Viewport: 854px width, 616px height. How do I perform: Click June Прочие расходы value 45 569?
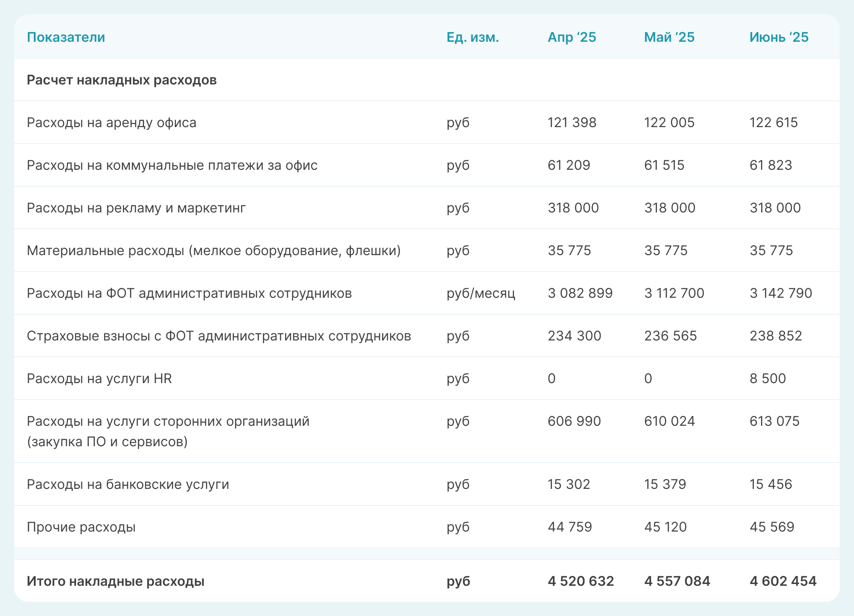(x=772, y=527)
